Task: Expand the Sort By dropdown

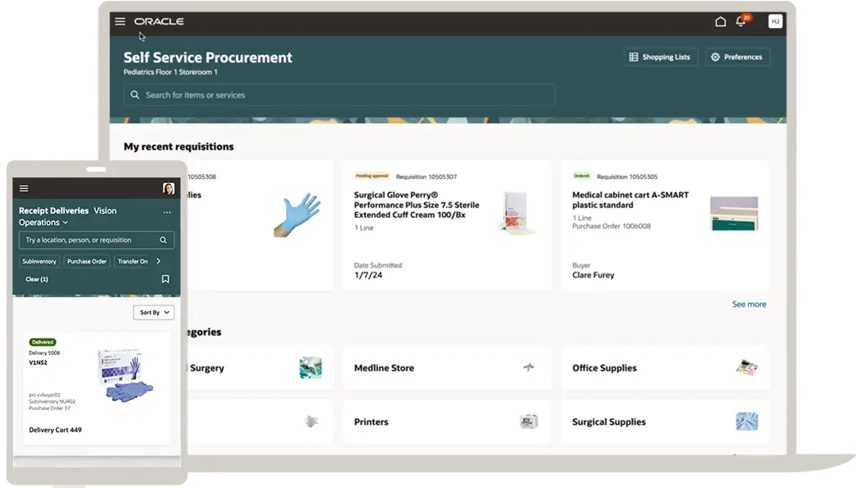Action: 154,312
